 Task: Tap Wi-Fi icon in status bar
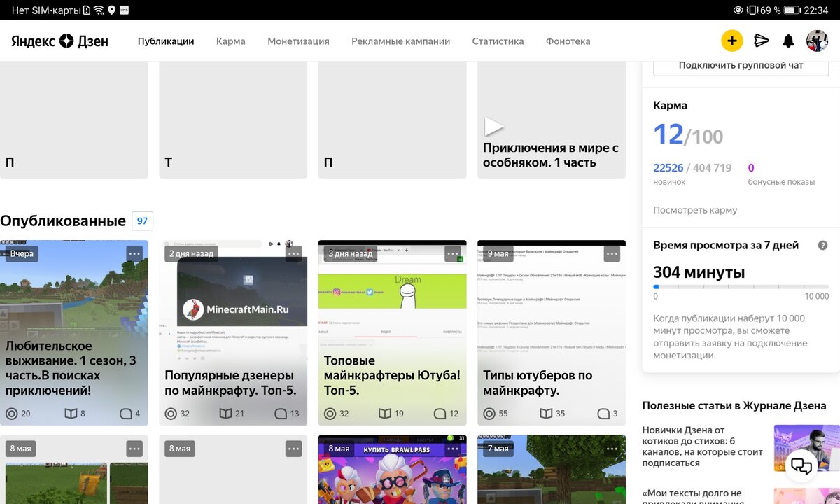(99, 10)
